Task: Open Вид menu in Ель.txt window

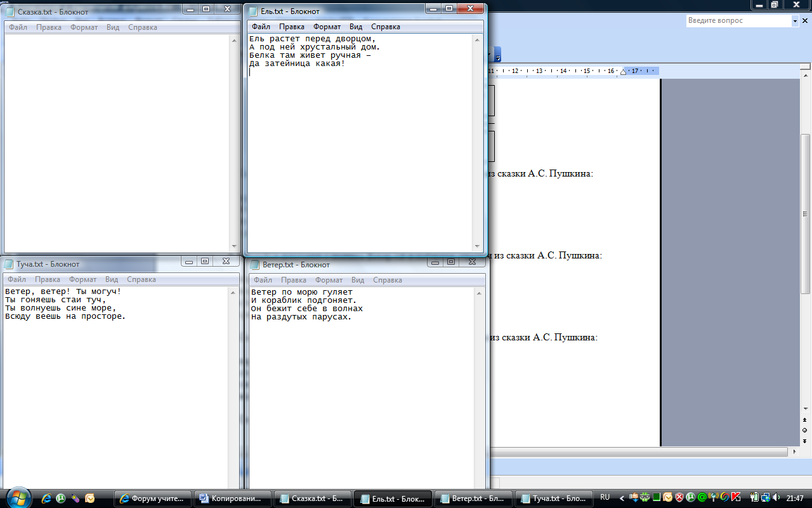Action: pyautogui.click(x=356, y=27)
